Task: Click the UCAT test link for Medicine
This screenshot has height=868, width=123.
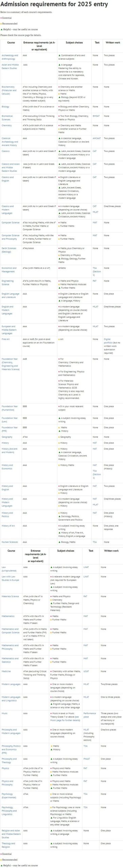Action: click(86, 671)
